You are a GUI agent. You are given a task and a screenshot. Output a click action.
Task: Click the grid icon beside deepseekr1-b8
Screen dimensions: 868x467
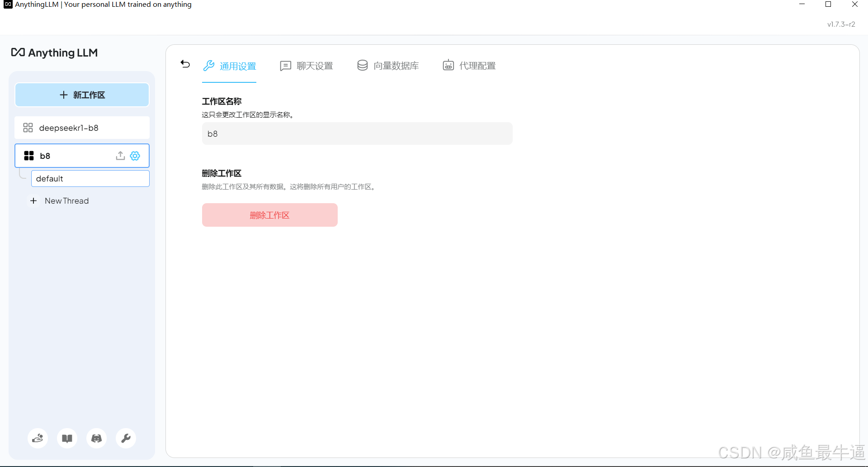click(28, 128)
